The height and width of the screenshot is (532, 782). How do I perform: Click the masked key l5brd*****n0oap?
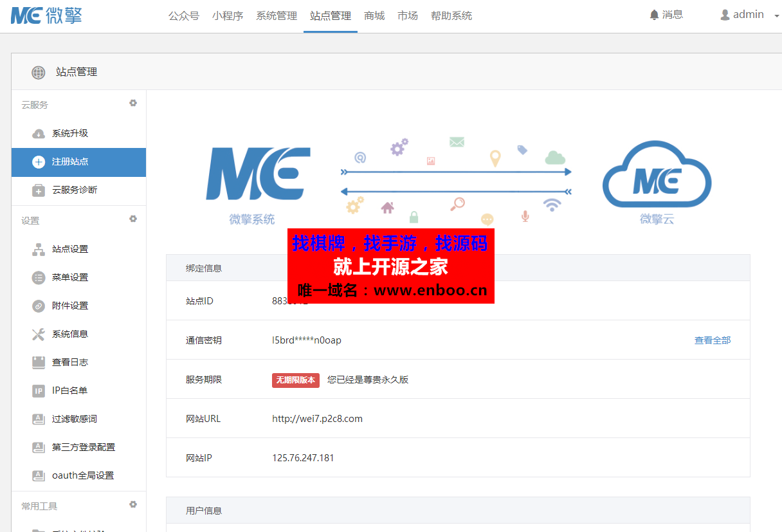coord(307,340)
